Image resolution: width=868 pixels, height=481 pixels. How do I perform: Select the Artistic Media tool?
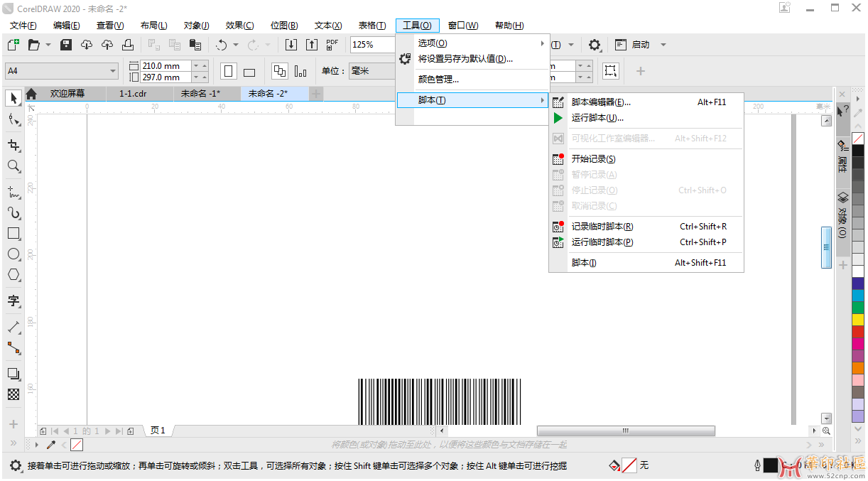pos(13,212)
